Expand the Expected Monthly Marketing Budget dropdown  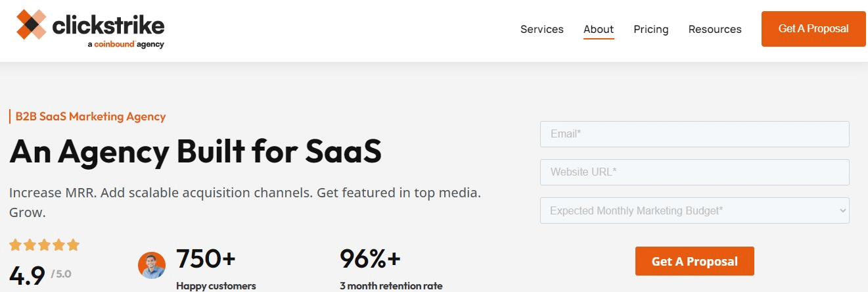pos(694,210)
